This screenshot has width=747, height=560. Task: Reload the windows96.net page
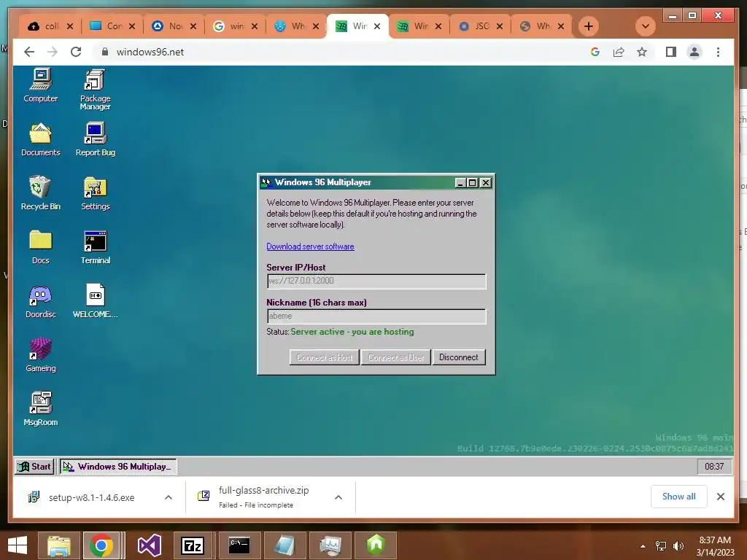pyautogui.click(x=76, y=52)
